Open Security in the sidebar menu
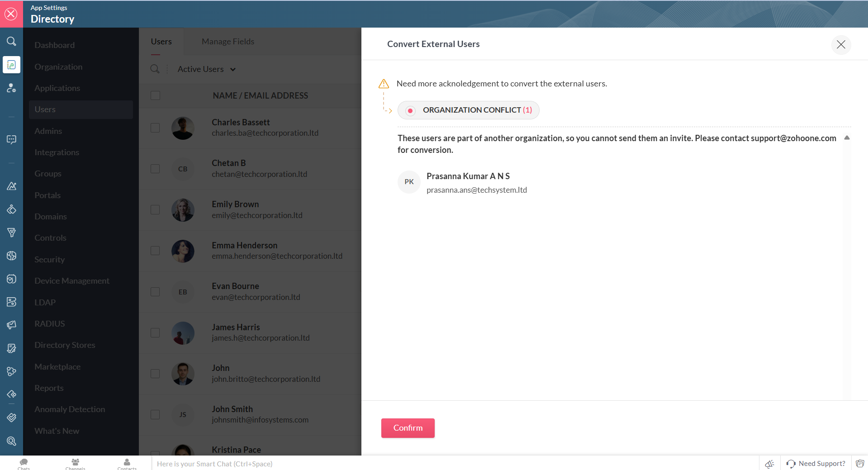The width and height of the screenshot is (868, 470). [x=50, y=259]
